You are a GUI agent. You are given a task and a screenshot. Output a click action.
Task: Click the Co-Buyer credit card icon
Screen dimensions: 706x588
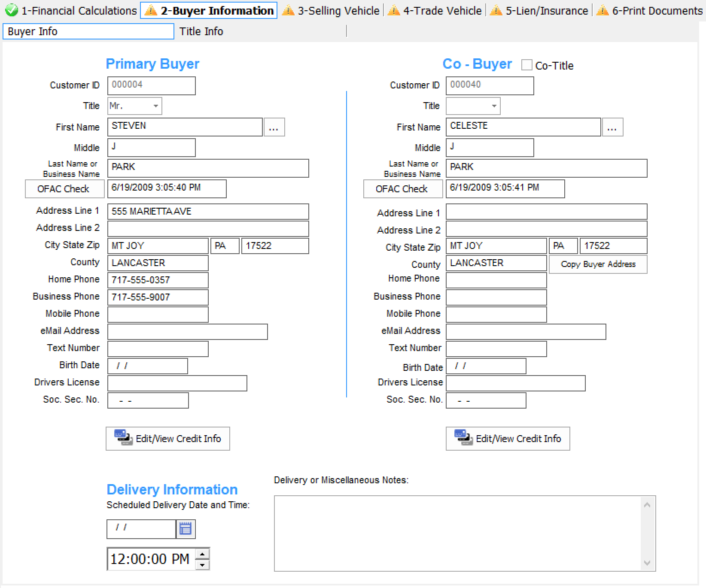[x=463, y=438]
